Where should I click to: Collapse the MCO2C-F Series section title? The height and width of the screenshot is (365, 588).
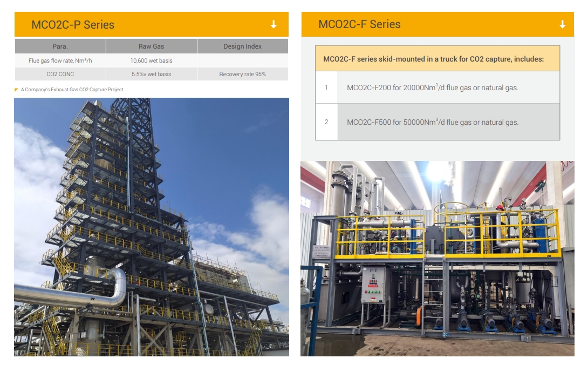point(359,24)
